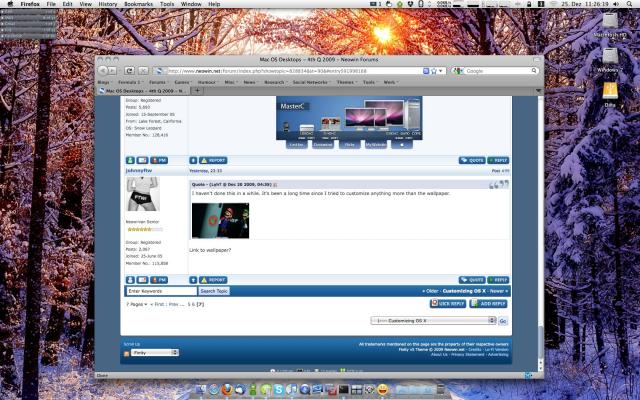Screen dimensions: 640x400
Task: Send PM to johnnyftw
Action: point(159,280)
